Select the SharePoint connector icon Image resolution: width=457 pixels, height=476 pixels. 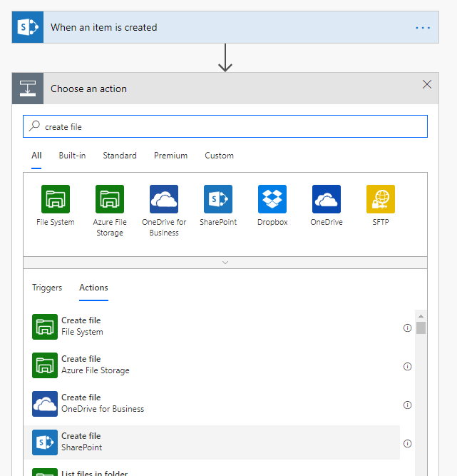point(218,199)
